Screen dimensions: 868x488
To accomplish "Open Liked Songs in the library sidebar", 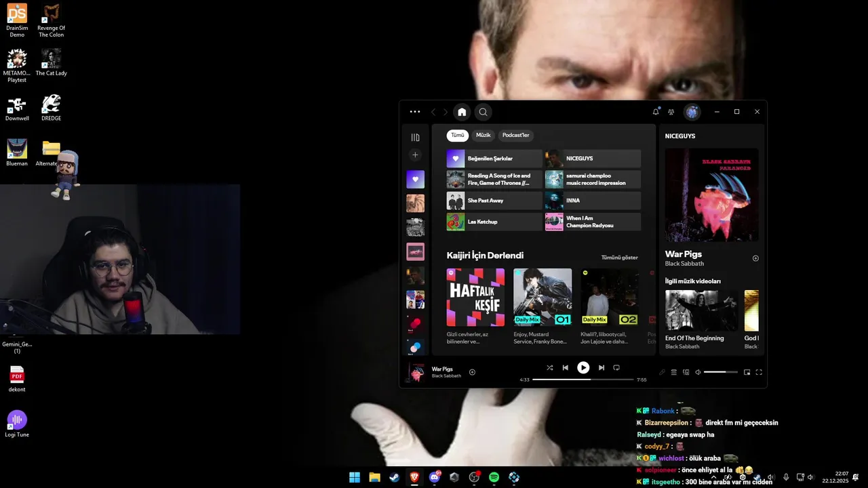I will pyautogui.click(x=415, y=179).
